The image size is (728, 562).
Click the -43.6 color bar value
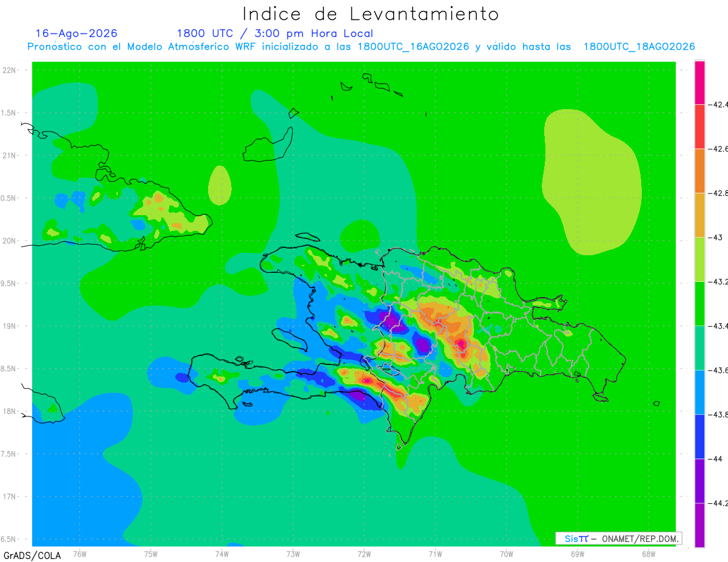coord(718,370)
